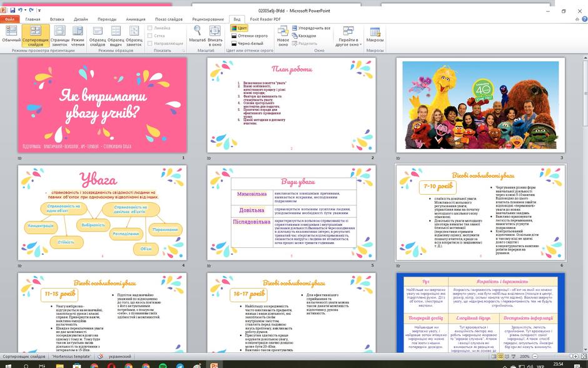Select Grayscale (Оттенки серого) mode
Screen dimensions: 588x368
click(x=250, y=36)
